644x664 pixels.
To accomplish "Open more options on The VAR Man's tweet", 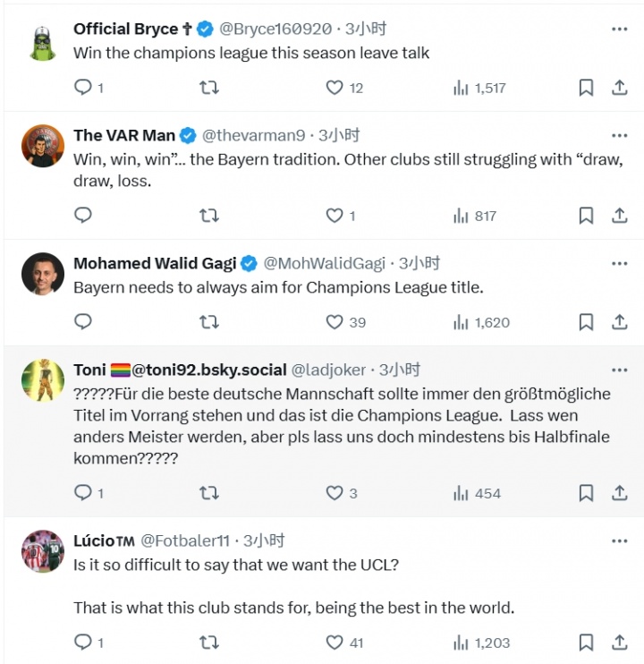I will [619, 136].
